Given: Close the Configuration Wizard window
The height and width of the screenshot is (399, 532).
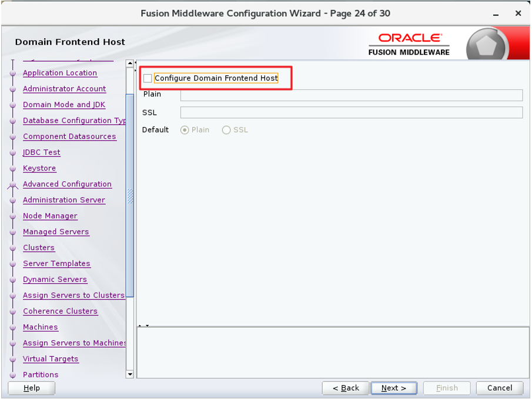Looking at the screenshot, I should point(518,14).
